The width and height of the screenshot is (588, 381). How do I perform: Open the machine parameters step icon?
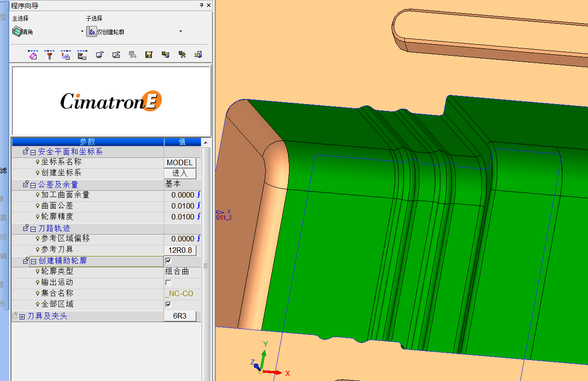pyautogui.click(x=82, y=55)
